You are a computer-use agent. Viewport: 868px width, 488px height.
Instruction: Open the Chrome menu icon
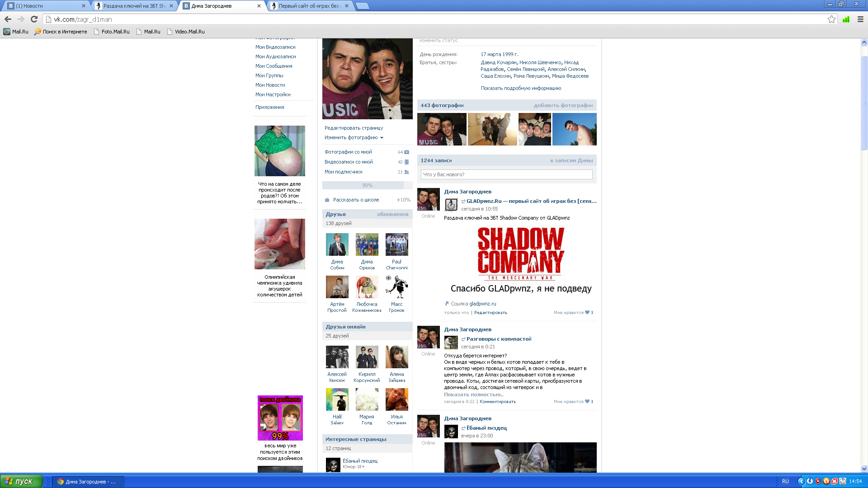[860, 19]
